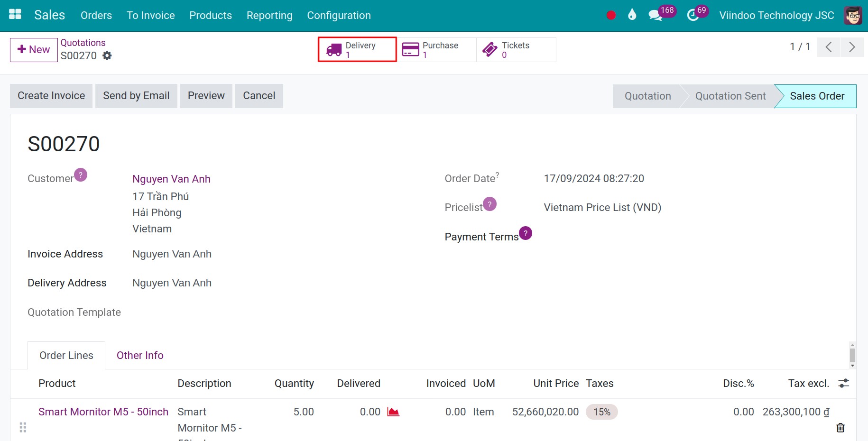Image resolution: width=868 pixels, height=441 pixels.
Task: Click the Customer help question mark
Action: [80, 175]
